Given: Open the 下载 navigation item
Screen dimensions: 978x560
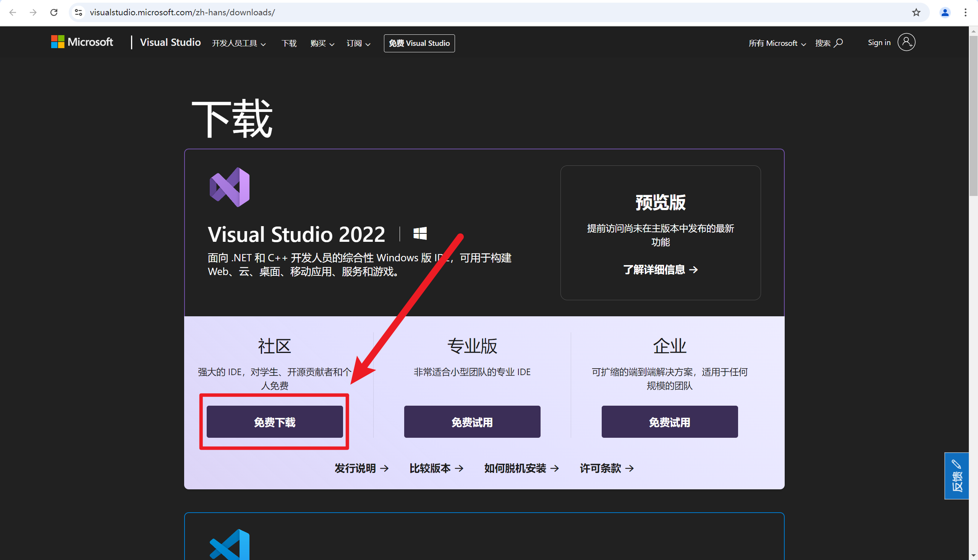Looking at the screenshot, I should click(289, 43).
